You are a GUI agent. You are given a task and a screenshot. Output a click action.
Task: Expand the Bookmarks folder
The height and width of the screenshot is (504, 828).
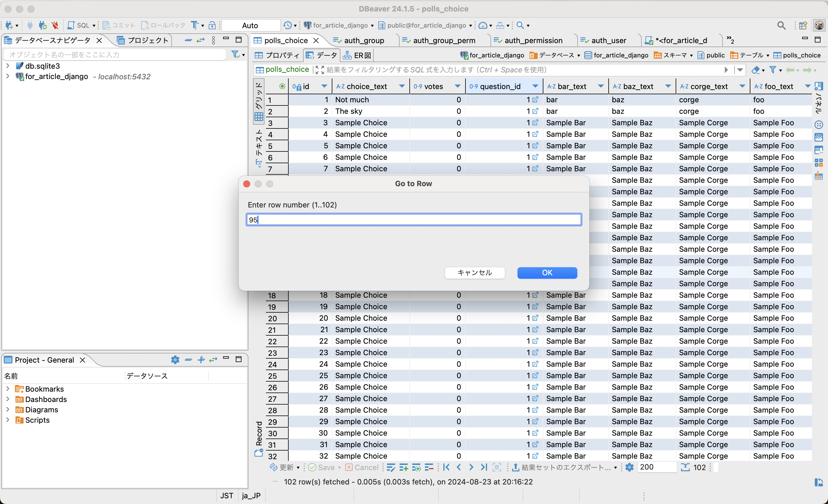point(7,388)
